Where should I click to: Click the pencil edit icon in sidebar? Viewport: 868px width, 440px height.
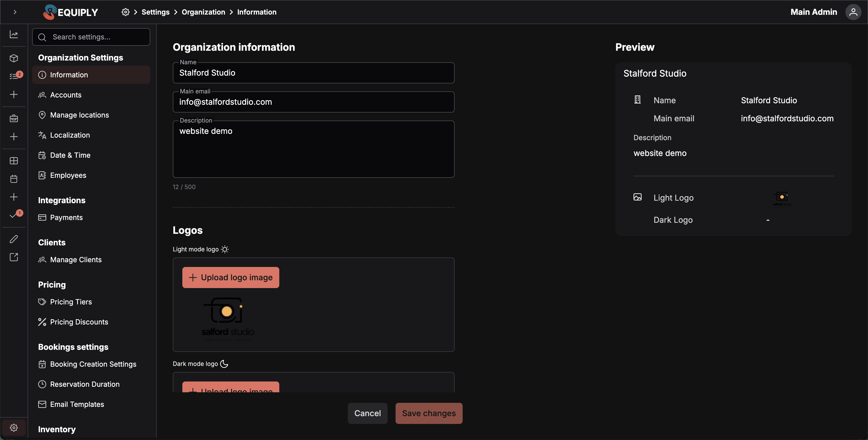pyautogui.click(x=14, y=239)
